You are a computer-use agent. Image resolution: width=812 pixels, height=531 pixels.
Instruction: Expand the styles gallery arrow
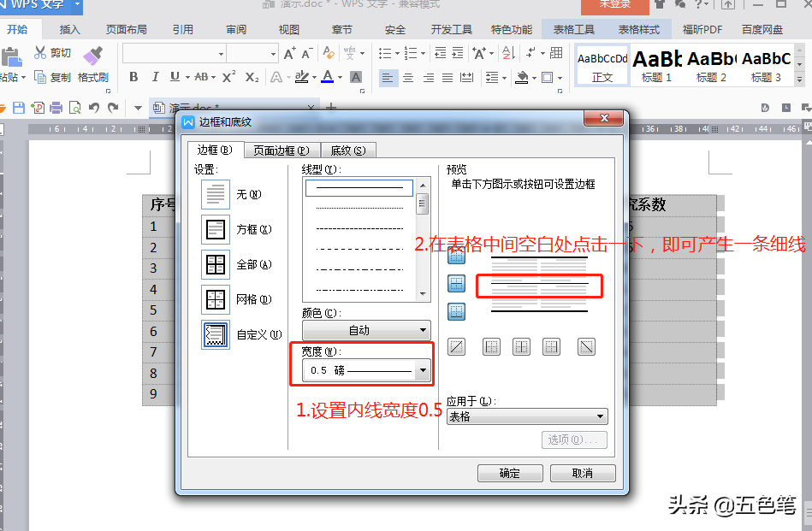click(799, 80)
